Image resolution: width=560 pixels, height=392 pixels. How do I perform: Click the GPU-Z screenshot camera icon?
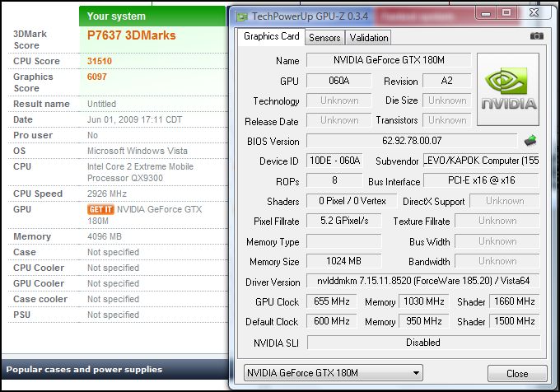(x=536, y=35)
